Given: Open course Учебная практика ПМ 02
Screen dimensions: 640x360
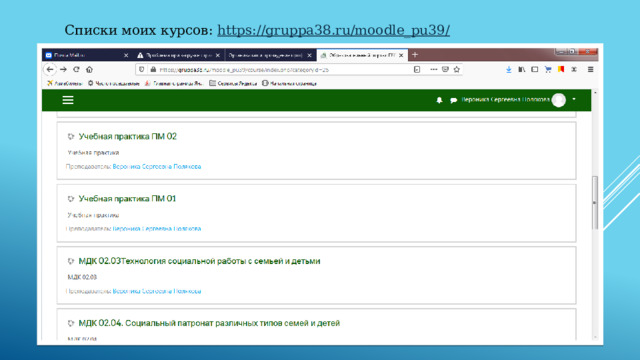Looking at the screenshot, I should (x=127, y=136).
